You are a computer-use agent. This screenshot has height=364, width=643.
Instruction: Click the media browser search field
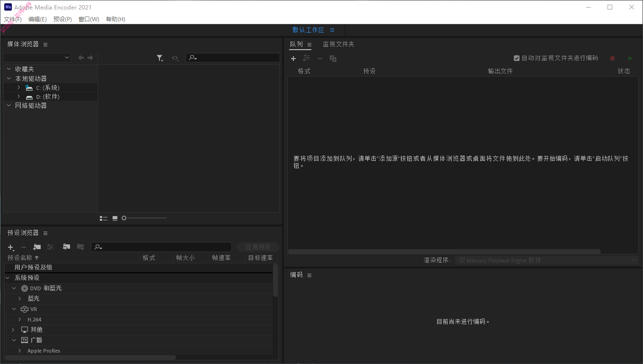point(233,58)
